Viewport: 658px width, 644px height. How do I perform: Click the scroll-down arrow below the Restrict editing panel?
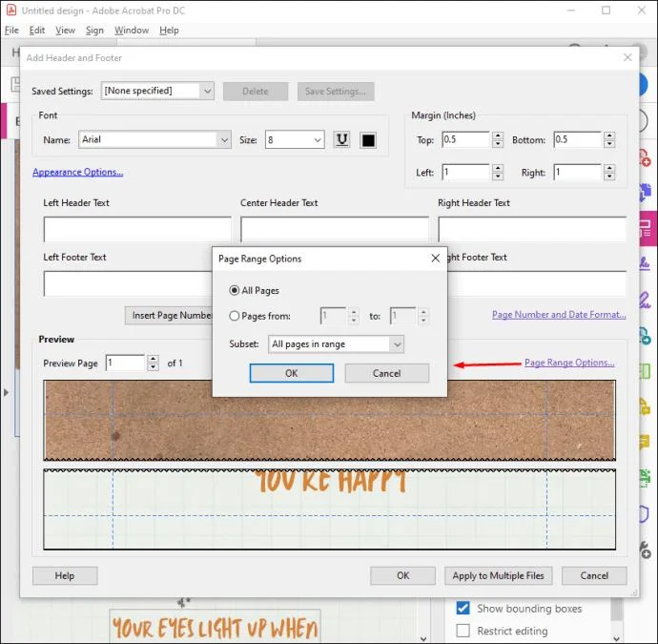[x=616, y=638]
